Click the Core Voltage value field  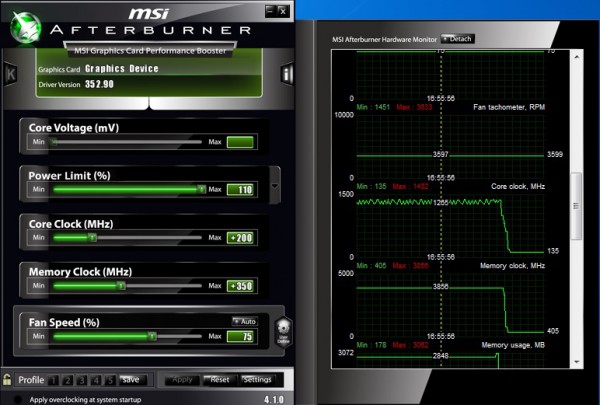click(240, 142)
